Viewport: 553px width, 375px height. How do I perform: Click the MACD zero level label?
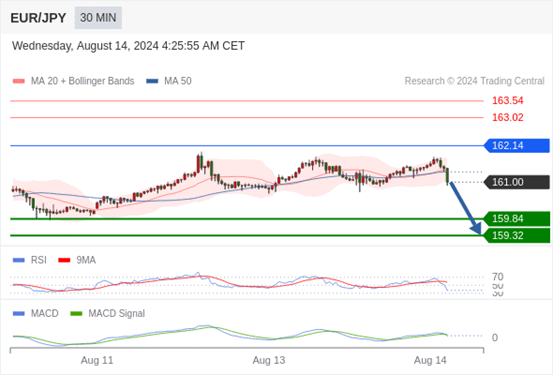[495, 338]
